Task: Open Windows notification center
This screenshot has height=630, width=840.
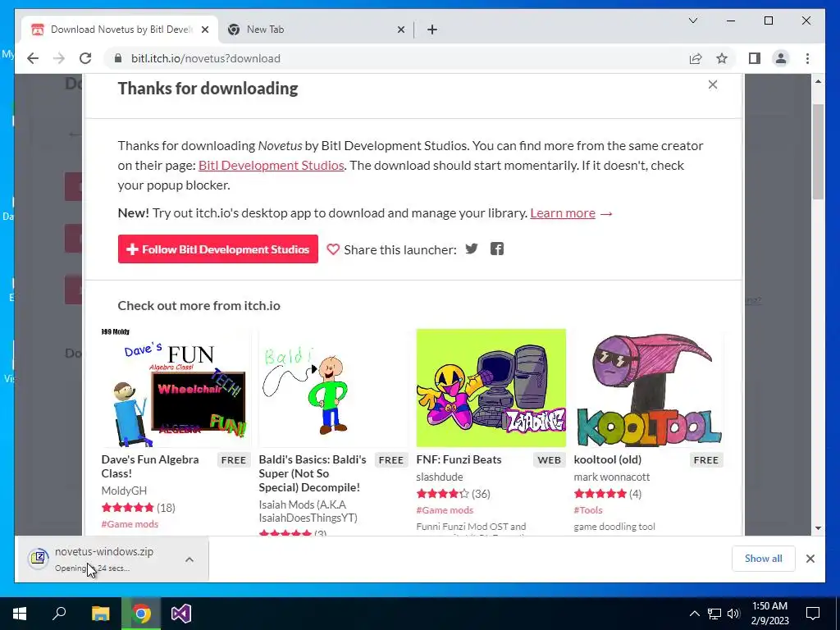Action: (813, 614)
